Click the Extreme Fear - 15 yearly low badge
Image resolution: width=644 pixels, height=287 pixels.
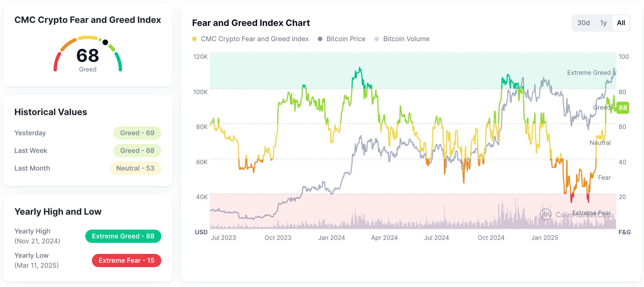point(126,261)
